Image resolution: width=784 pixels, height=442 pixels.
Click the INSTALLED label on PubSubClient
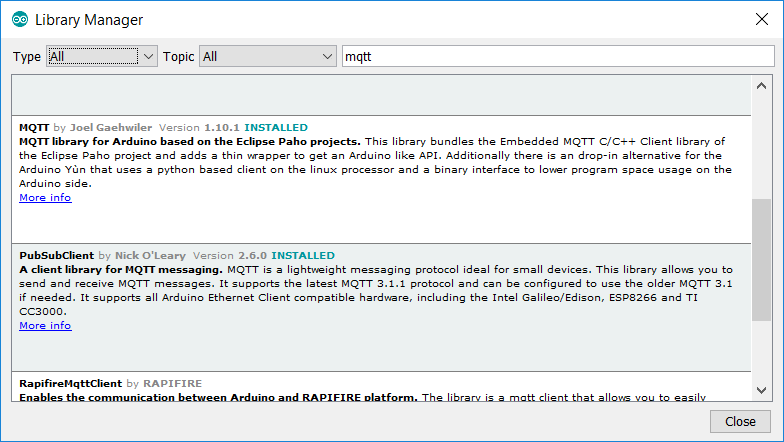pyautogui.click(x=303, y=256)
